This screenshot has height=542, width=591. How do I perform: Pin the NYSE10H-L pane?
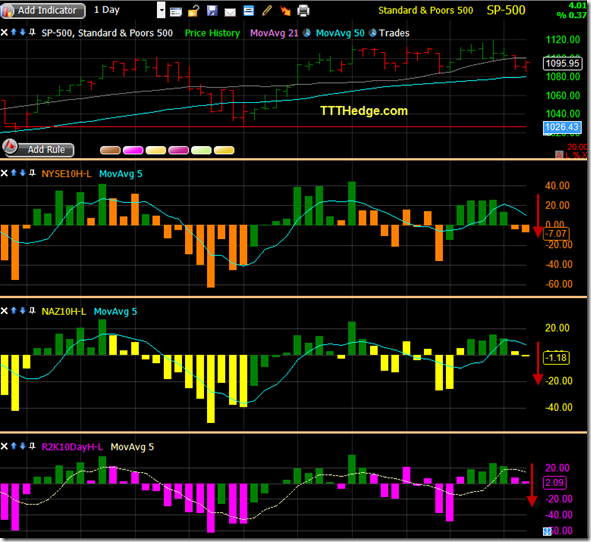coord(32,173)
